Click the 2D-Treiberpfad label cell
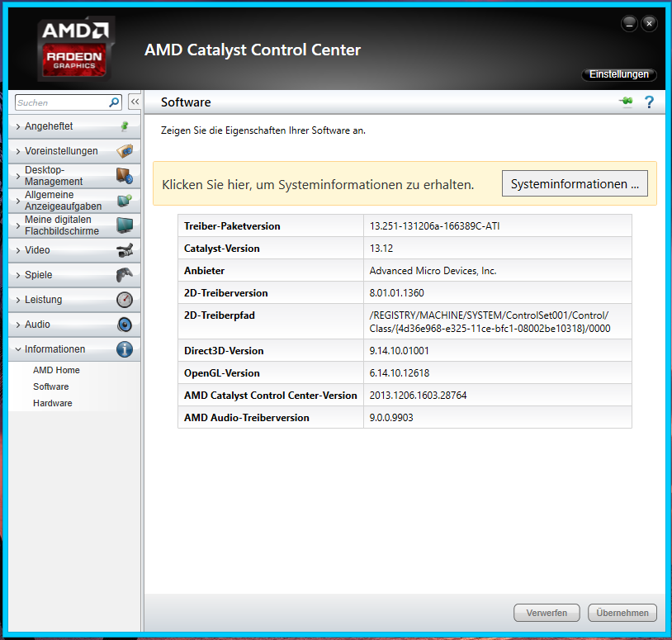The image size is (672, 640). 271,321
